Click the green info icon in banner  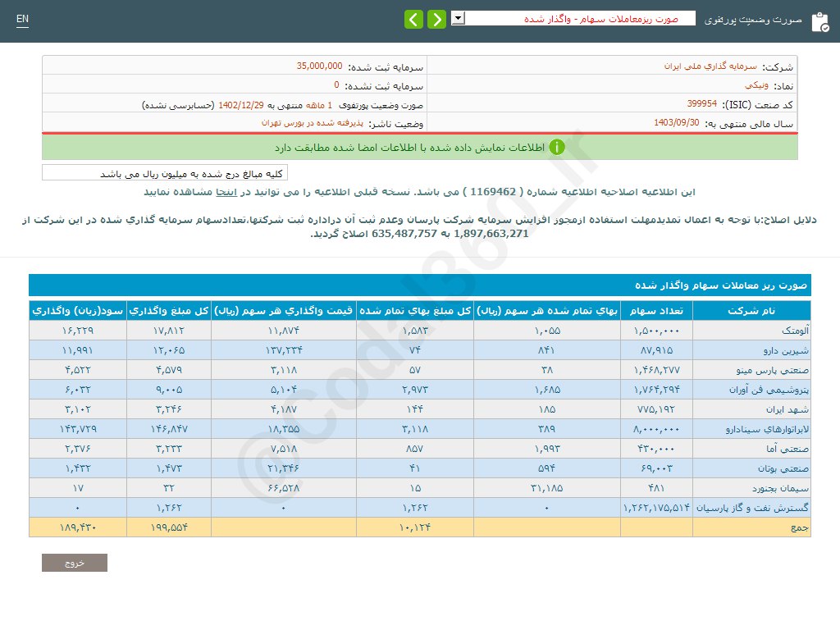tap(557, 148)
